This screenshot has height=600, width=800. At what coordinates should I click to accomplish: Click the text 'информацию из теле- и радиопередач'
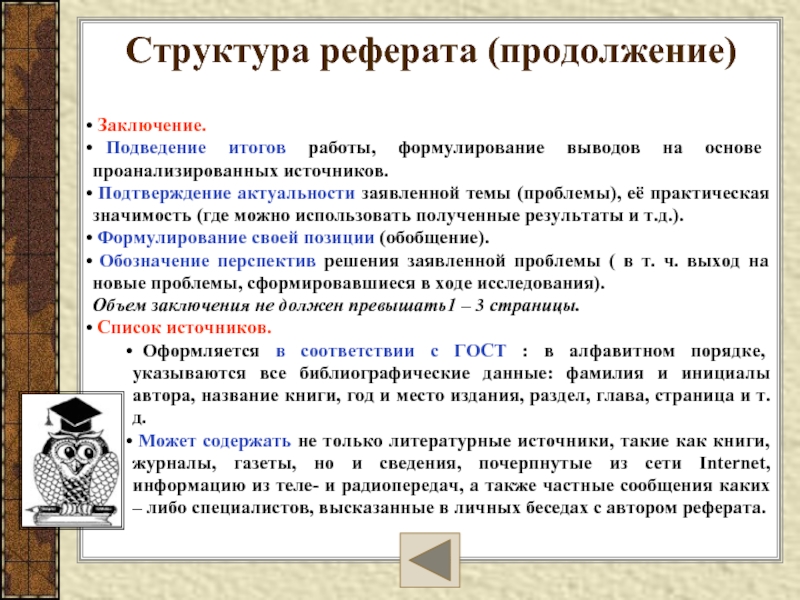click(x=297, y=486)
